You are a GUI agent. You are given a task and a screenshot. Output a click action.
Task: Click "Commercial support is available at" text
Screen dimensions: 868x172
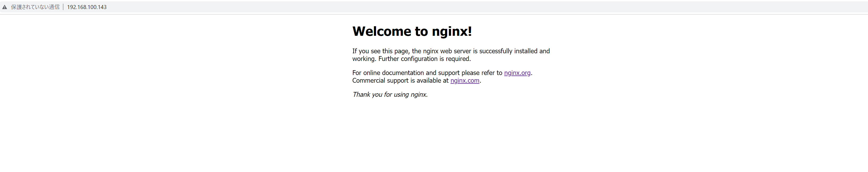[x=400, y=81]
